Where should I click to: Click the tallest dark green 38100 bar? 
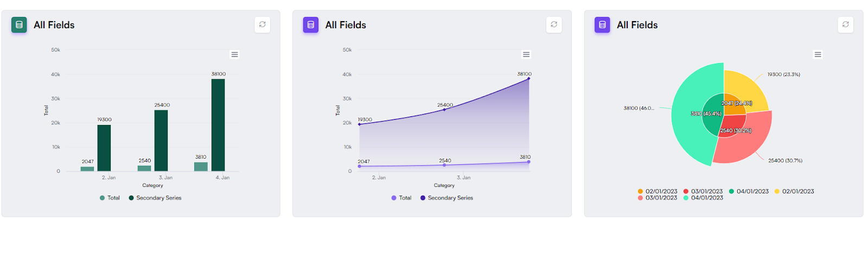[218, 125]
